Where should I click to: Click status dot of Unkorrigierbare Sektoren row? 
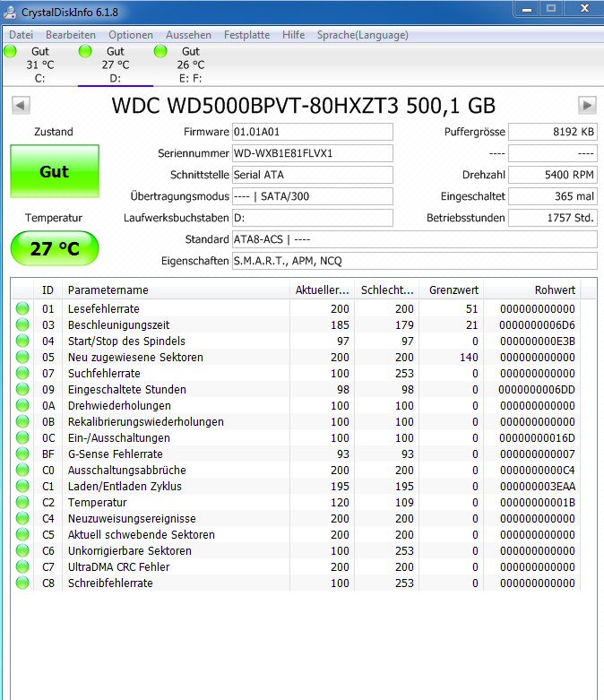coord(22,550)
